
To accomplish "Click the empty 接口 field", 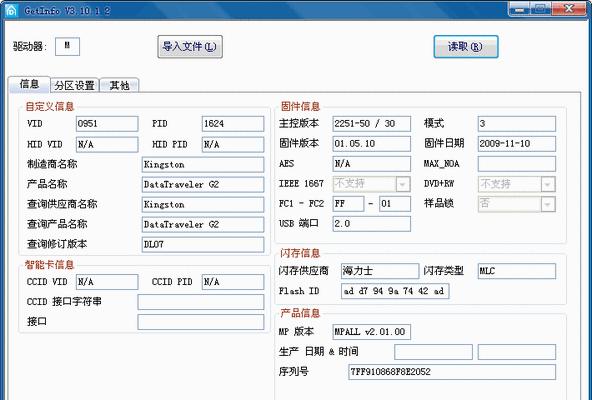I will coord(201,322).
